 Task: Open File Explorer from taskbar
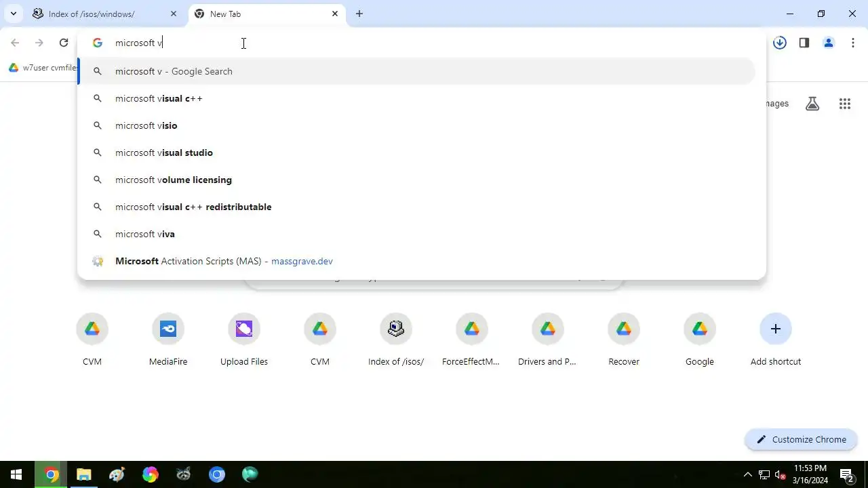[x=84, y=474]
